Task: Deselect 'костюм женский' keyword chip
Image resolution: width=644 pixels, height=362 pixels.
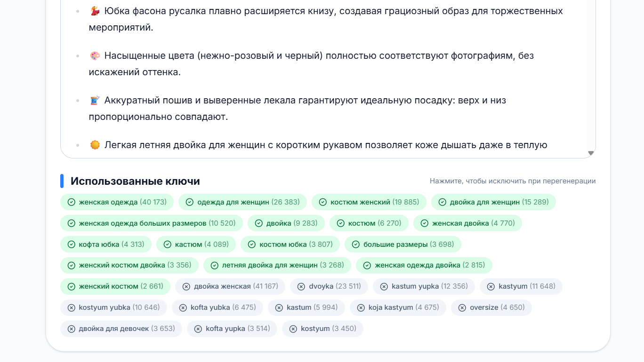Action: tap(369, 202)
